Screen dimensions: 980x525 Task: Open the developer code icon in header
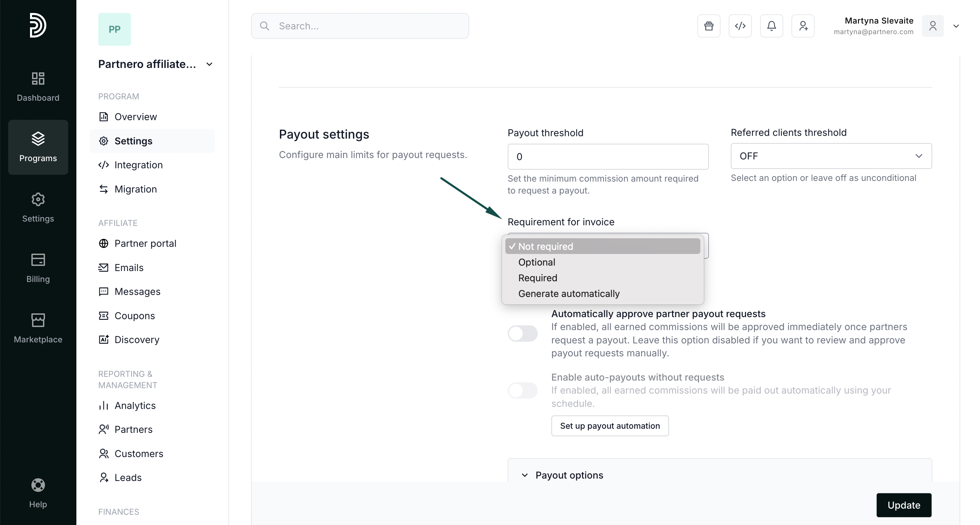(740, 26)
